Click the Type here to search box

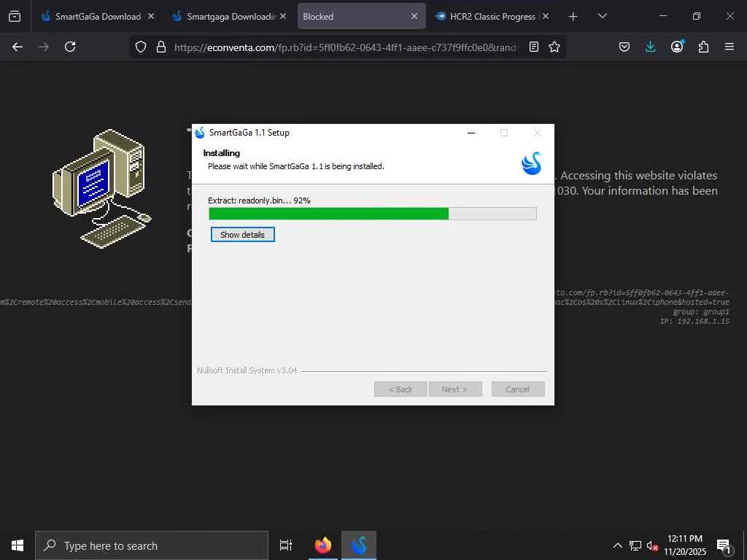[152, 545]
